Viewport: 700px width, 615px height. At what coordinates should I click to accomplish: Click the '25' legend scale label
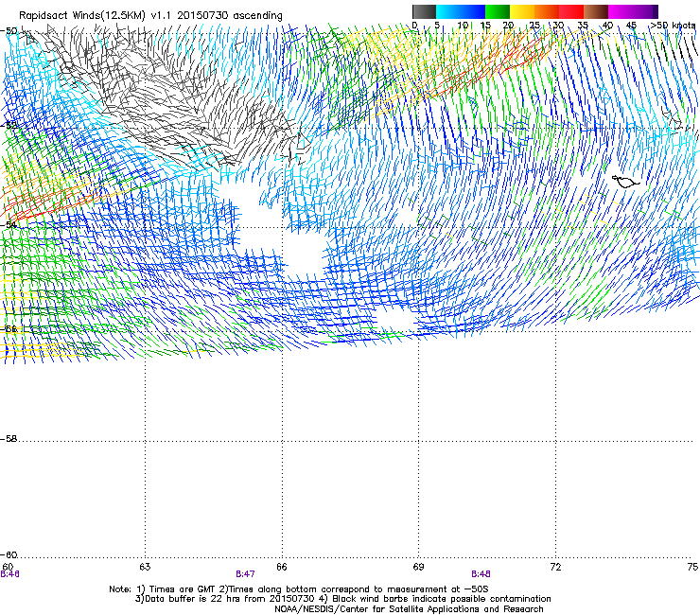[x=534, y=26]
